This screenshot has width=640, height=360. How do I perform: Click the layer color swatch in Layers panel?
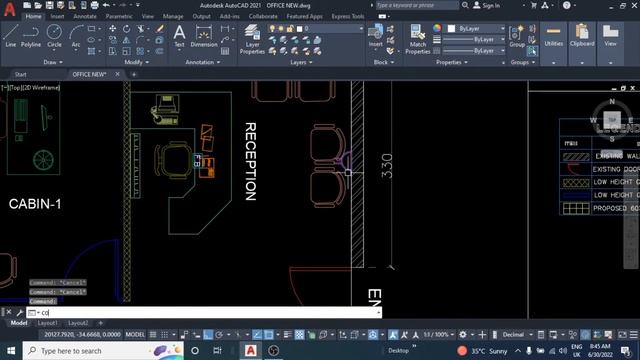[300, 29]
